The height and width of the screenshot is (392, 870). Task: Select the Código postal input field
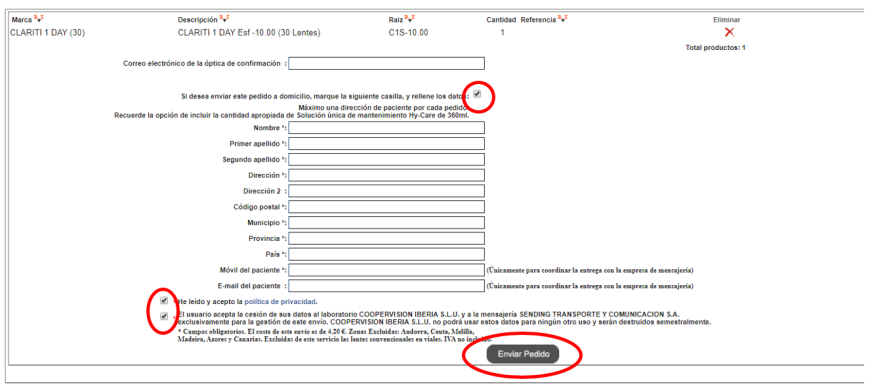pos(387,207)
